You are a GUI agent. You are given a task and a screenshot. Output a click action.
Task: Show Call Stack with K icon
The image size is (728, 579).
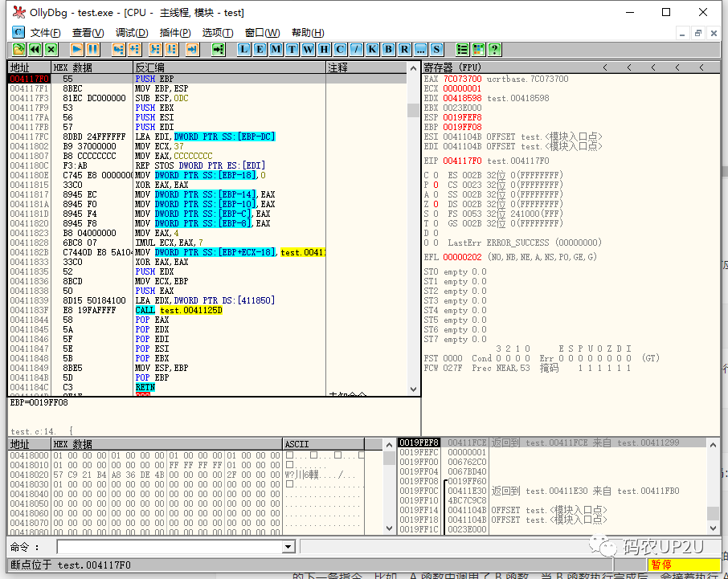click(372, 49)
